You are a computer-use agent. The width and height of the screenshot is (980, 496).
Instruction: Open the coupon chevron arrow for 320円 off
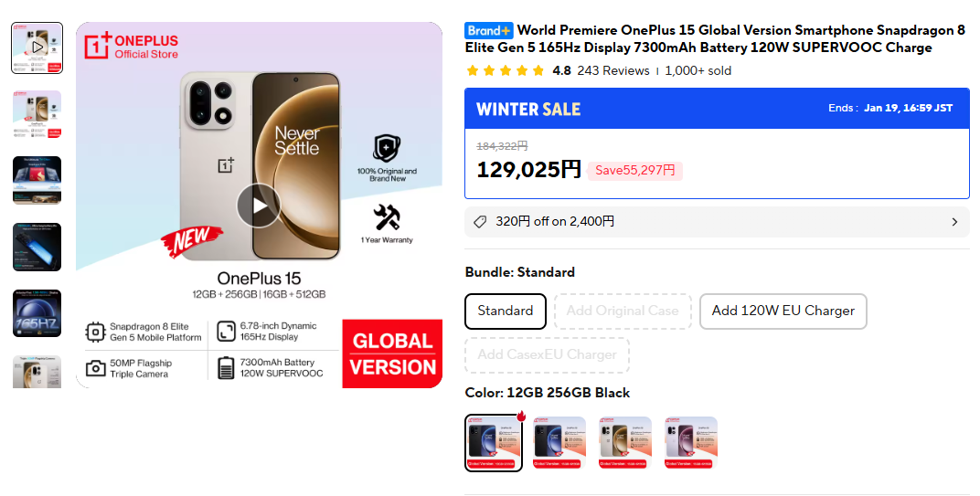[x=954, y=222]
